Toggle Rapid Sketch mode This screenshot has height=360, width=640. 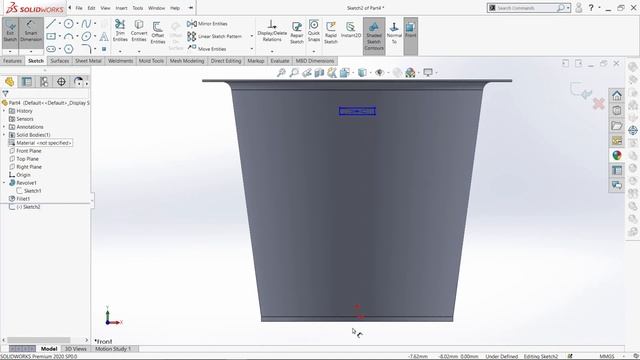click(x=331, y=32)
